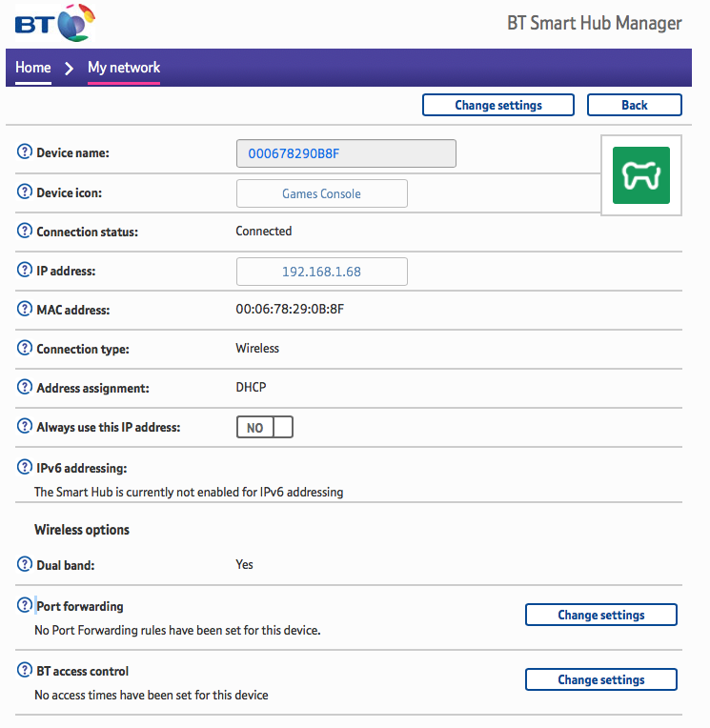This screenshot has width=710, height=728.
Task: Open help icon for Device name
Action: click(x=25, y=152)
